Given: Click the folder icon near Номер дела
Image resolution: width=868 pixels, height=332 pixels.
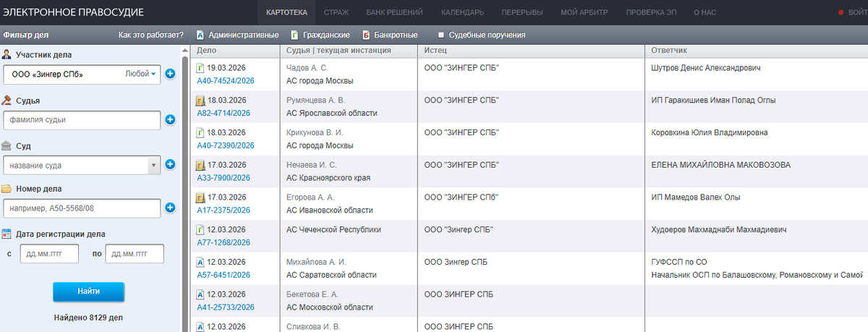Looking at the screenshot, I should [7, 189].
